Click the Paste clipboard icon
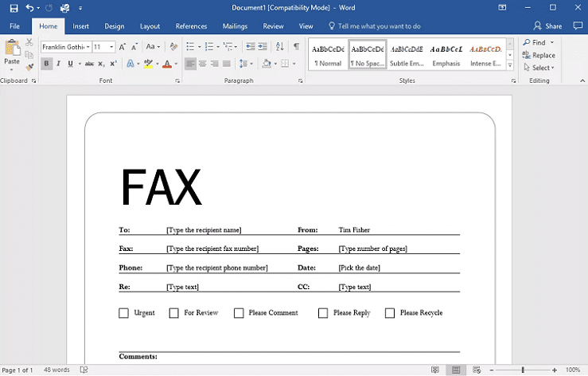The width and height of the screenshot is (588, 376). pyautogui.click(x=12, y=48)
